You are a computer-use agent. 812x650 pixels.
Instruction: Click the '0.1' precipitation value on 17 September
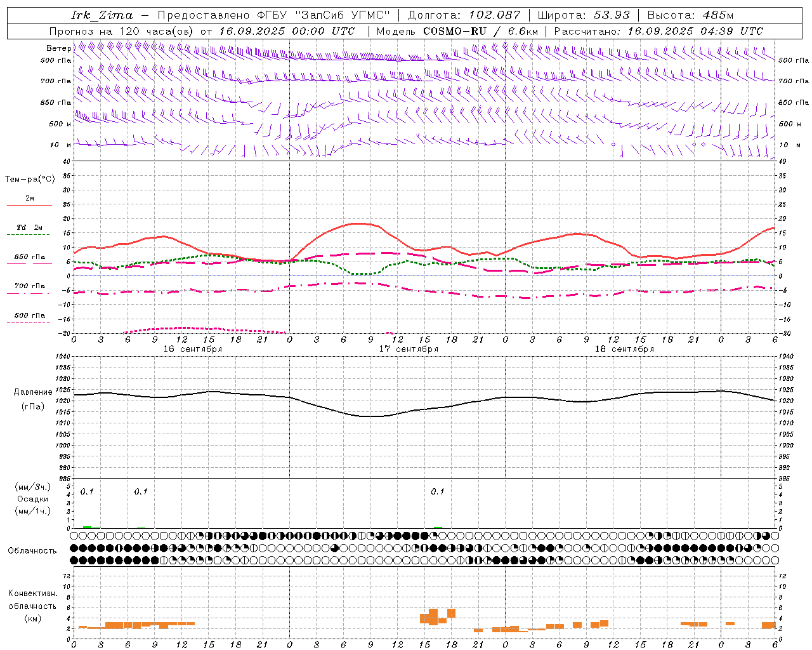click(438, 492)
